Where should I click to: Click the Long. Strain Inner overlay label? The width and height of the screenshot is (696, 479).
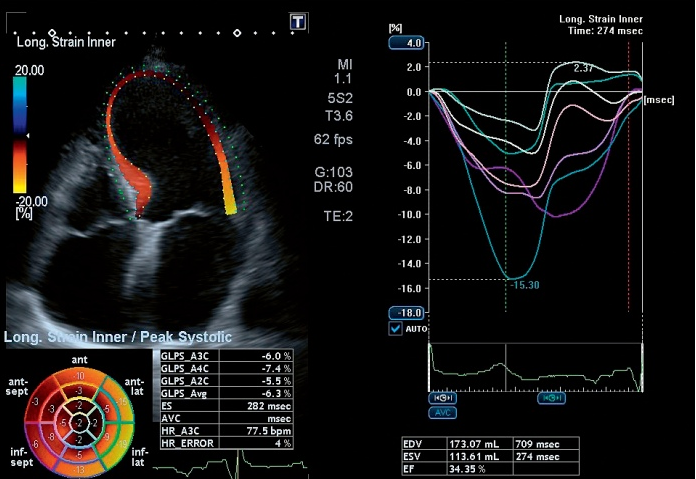pos(66,41)
